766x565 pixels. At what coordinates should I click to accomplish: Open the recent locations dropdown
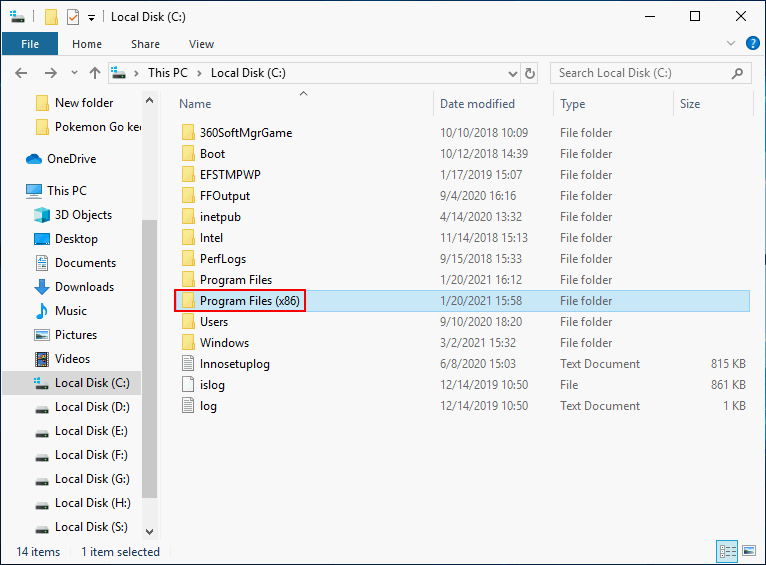74,73
